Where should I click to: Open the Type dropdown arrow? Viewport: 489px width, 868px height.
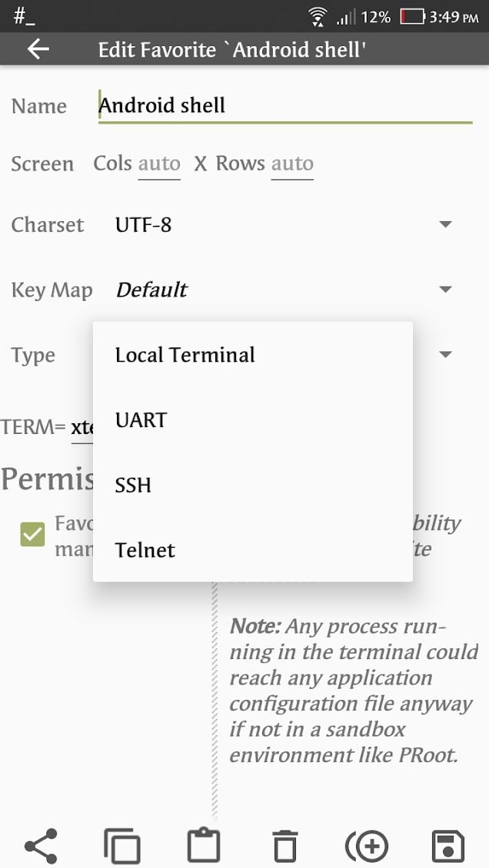445,355
